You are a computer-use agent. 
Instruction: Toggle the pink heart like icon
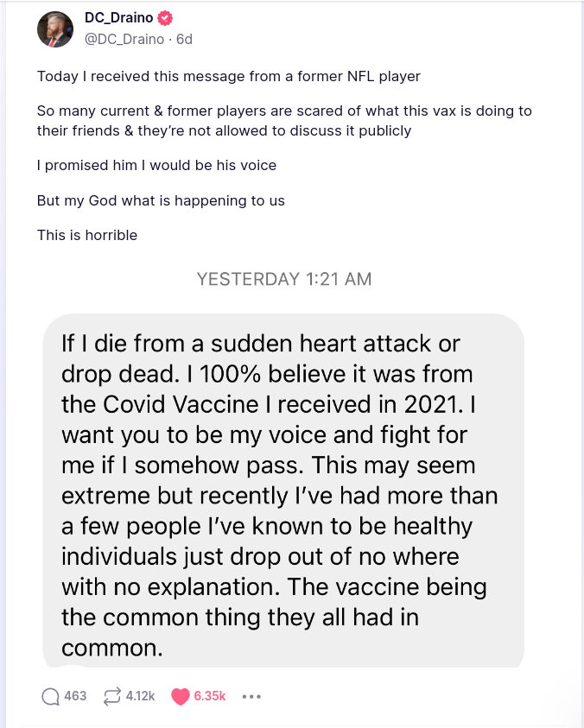coord(180,696)
